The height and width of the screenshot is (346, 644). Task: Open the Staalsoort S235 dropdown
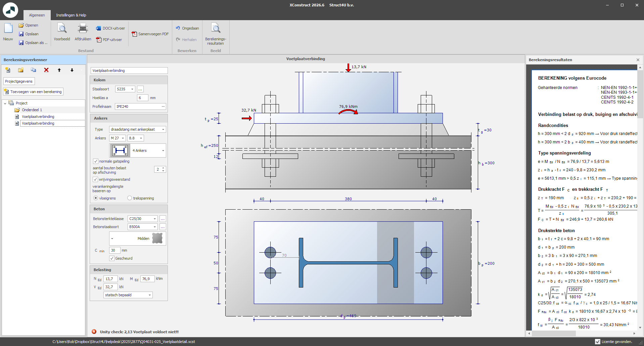[132, 89]
